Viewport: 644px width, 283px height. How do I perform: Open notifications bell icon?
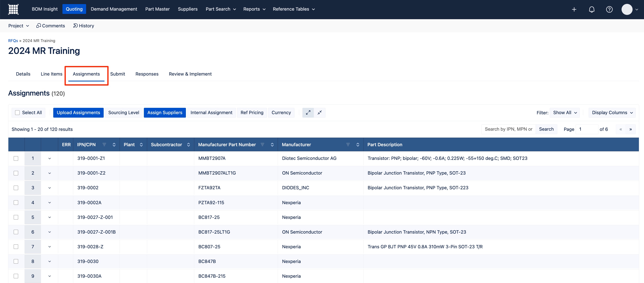pyautogui.click(x=592, y=9)
